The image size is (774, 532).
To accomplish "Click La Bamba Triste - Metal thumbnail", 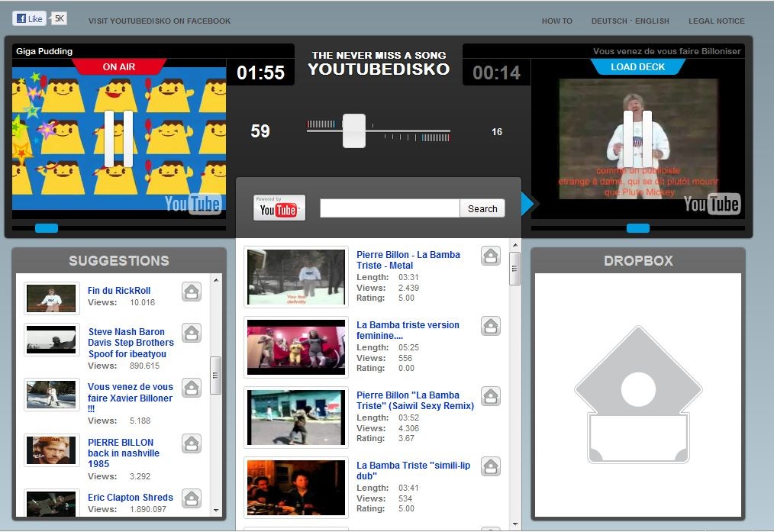I will pos(296,277).
